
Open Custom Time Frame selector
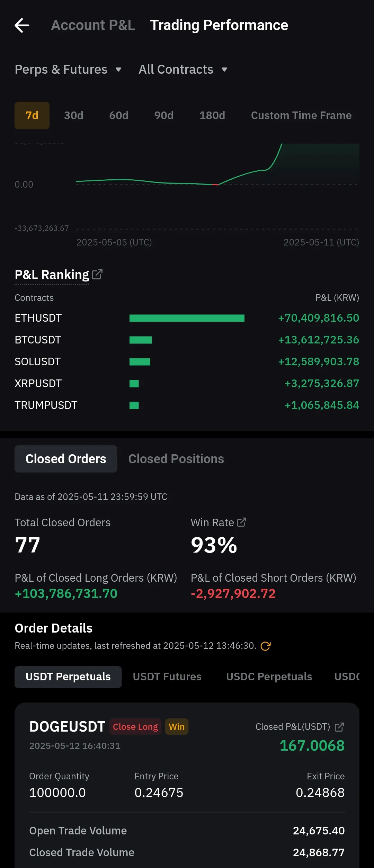(x=301, y=115)
